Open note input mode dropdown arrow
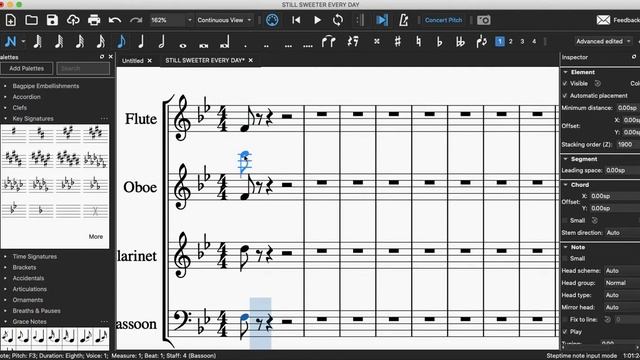The width and height of the screenshot is (640, 360). tap(23, 41)
